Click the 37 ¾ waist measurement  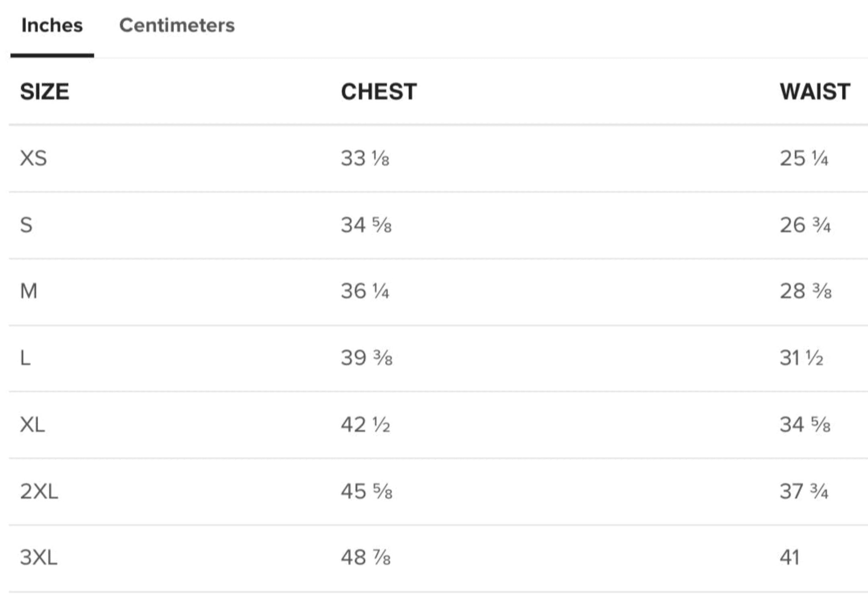804,491
